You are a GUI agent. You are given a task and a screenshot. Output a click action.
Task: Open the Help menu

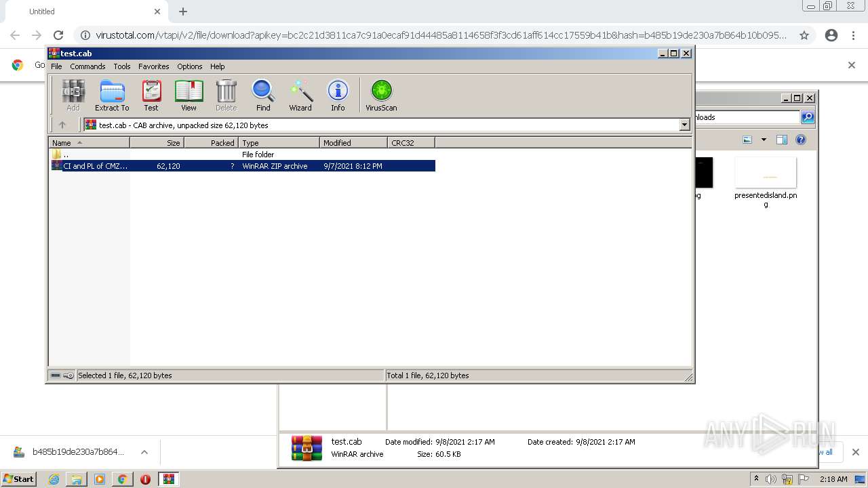coord(217,66)
